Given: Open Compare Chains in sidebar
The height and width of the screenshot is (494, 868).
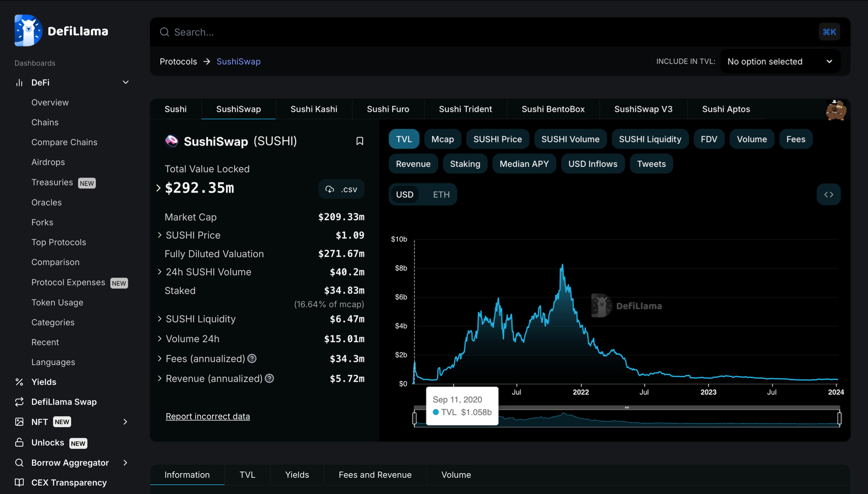Looking at the screenshot, I should 64,142.
